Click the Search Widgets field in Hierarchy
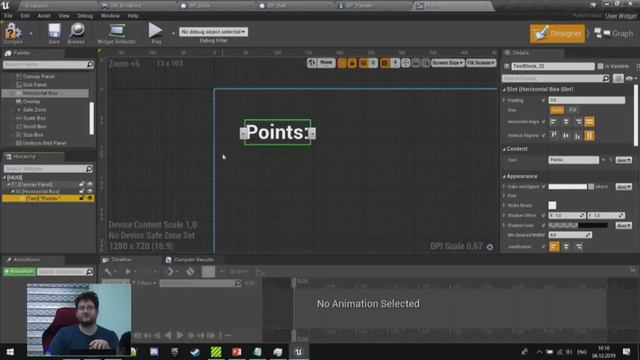 pos(48,169)
